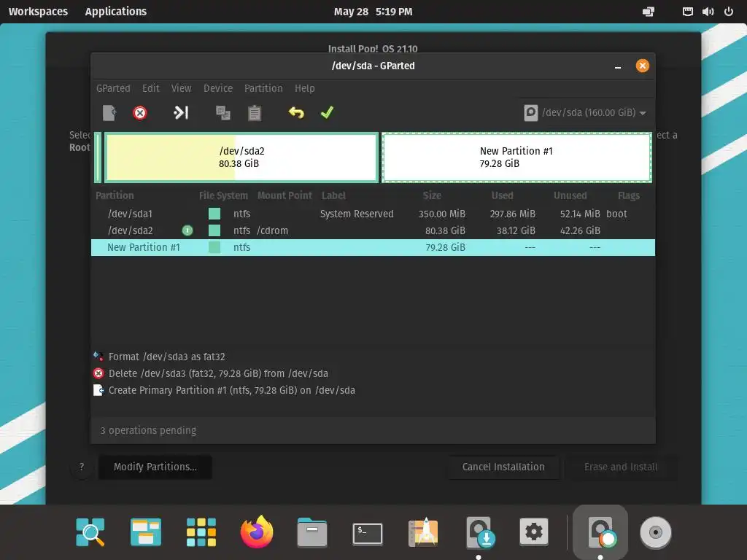This screenshot has width=747, height=560.
Task: Click the ntfs color swatch for New Partition #1
Action: coord(214,248)
